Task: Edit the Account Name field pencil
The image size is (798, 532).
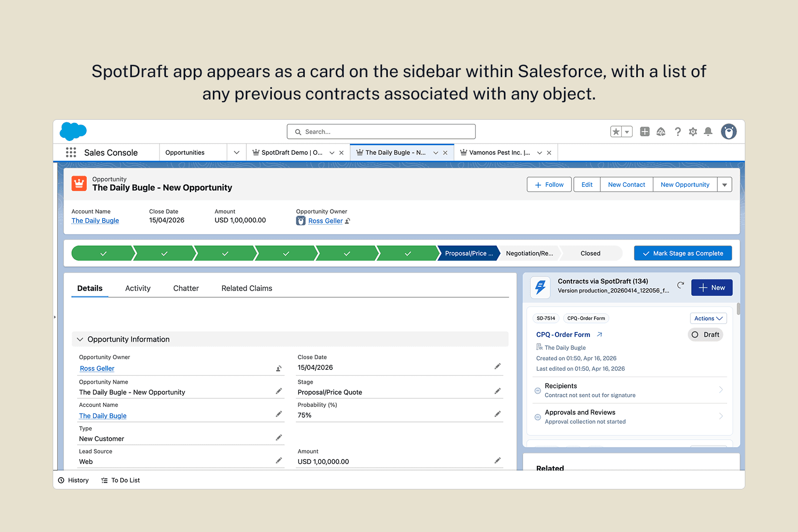Action: (x=279, y=414)
